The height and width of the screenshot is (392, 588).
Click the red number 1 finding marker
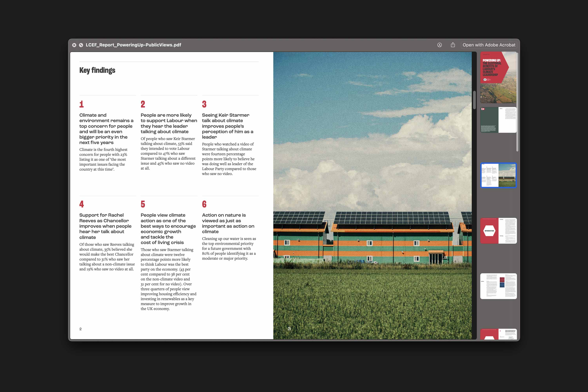pos(82,104)
